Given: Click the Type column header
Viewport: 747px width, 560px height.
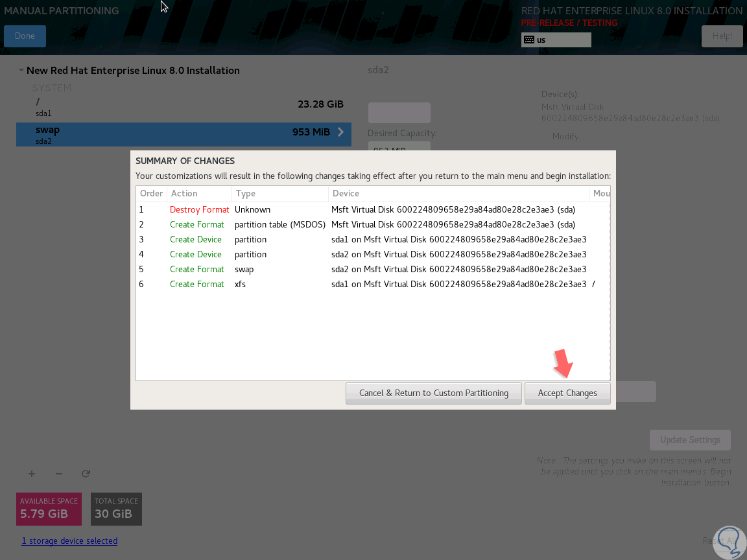Looking at the screenshot, I should pos(280,194).
